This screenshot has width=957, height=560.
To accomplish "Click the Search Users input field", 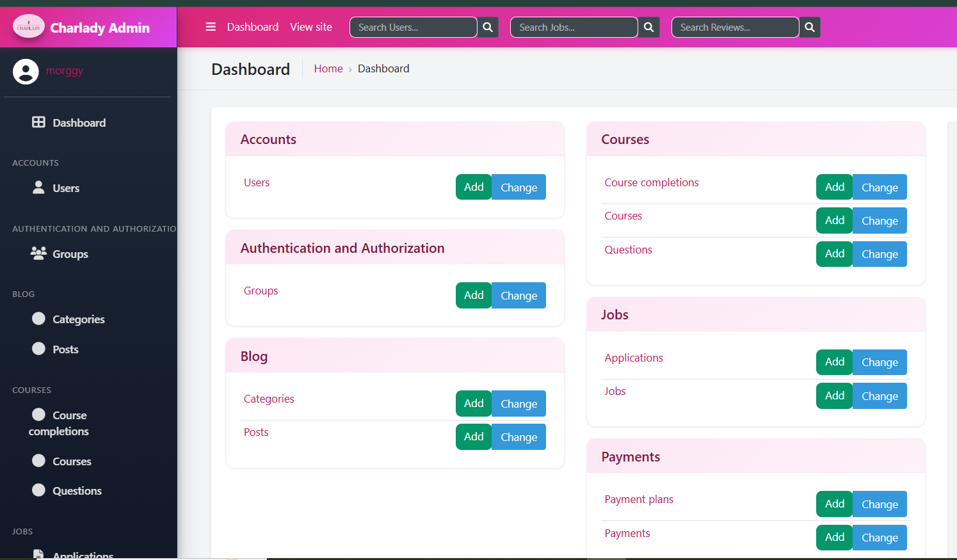I will point(413,27).
